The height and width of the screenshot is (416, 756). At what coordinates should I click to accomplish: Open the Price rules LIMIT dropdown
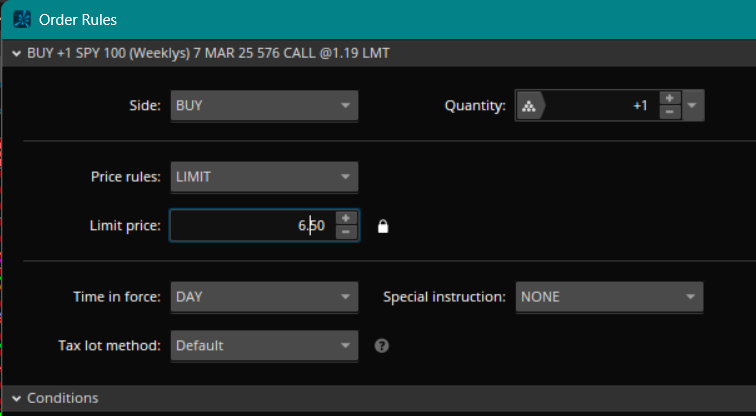[264, 177]
